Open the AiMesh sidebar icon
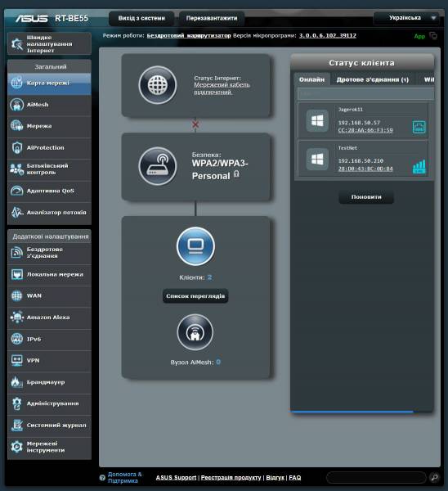Screen dimensions: 448x491 click(17, 105)
